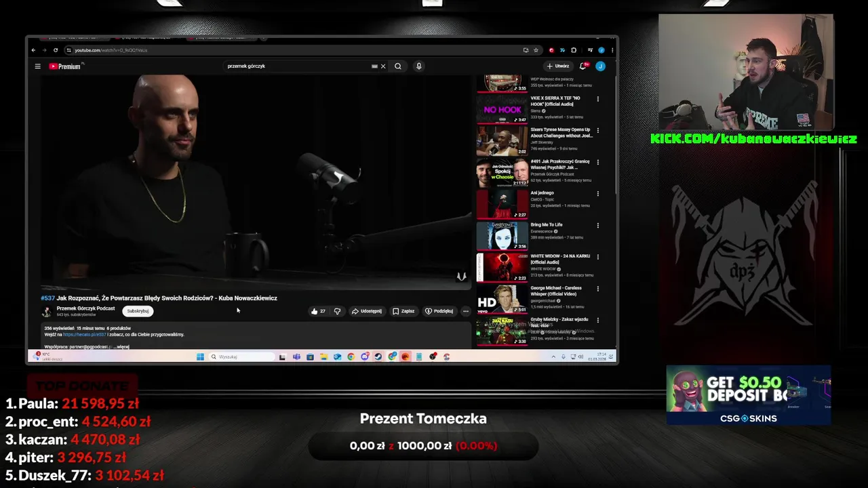Viewport: 868px width, 488px height.
Task: Share the video via Udostępnij
Action: [x=367, y=311]
